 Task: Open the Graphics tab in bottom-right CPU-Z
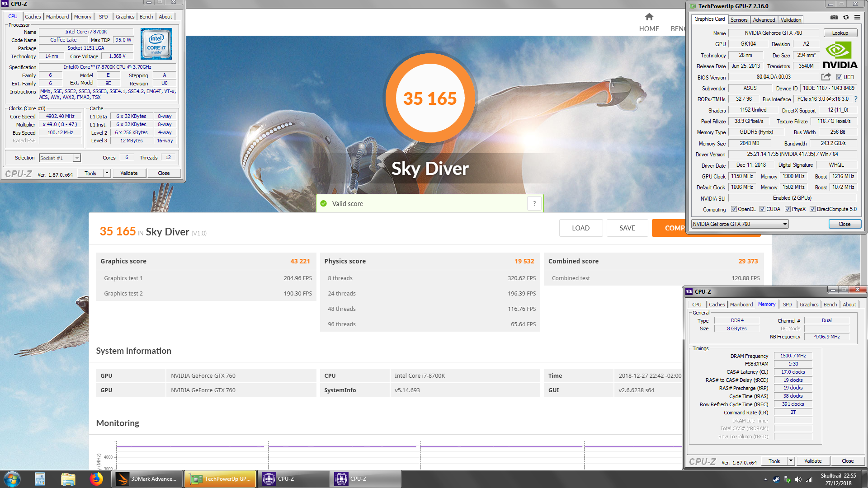[809, 305]
